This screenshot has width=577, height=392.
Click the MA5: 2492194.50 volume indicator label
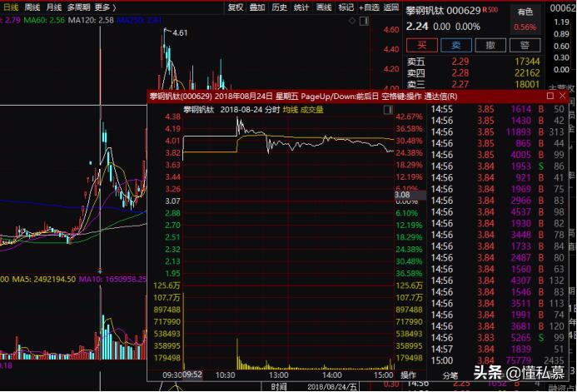(x=44, y=279)
